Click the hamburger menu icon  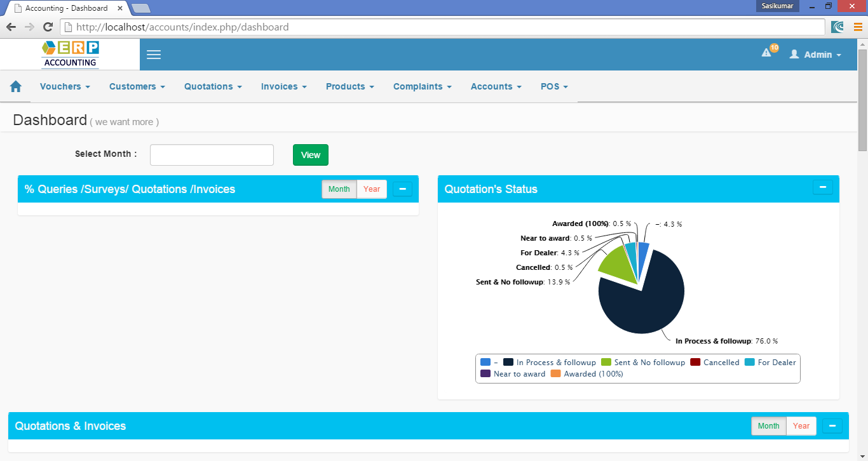(153, 55)
